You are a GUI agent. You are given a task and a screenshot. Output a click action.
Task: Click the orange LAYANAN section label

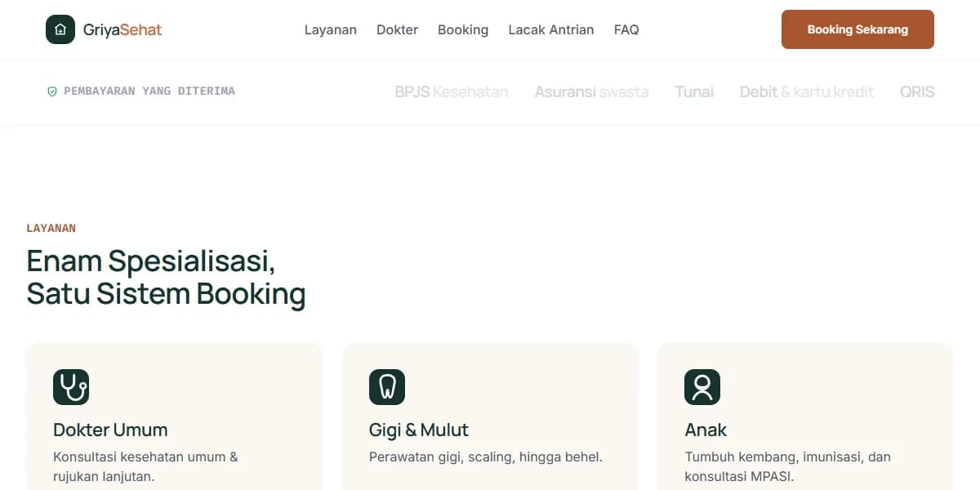click(x=51, y=229)
